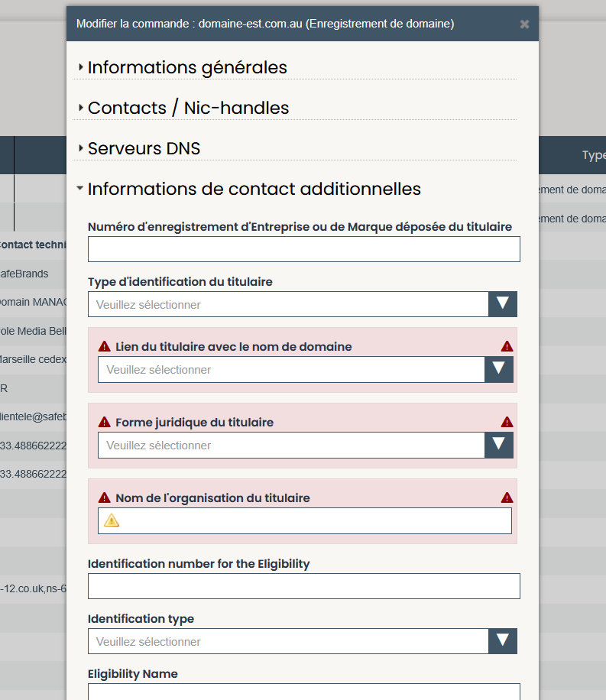Screen dimensions: 606x700
Task: Click right warning icon on Forme juridique row
Action: pos(507,422)
